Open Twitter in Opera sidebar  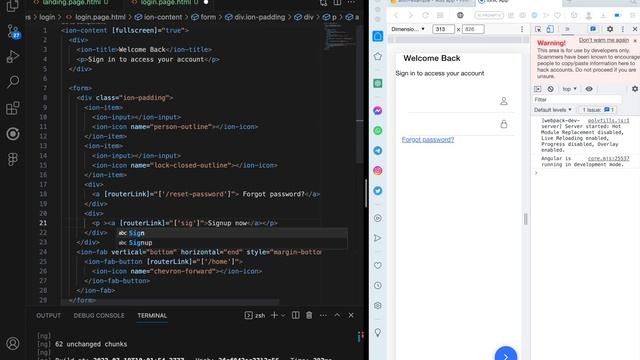(x=378, y=191)
